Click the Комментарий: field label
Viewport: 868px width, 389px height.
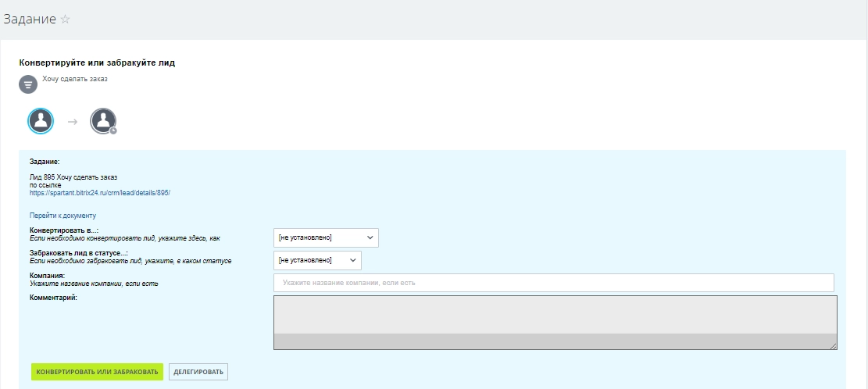[53, 298]
